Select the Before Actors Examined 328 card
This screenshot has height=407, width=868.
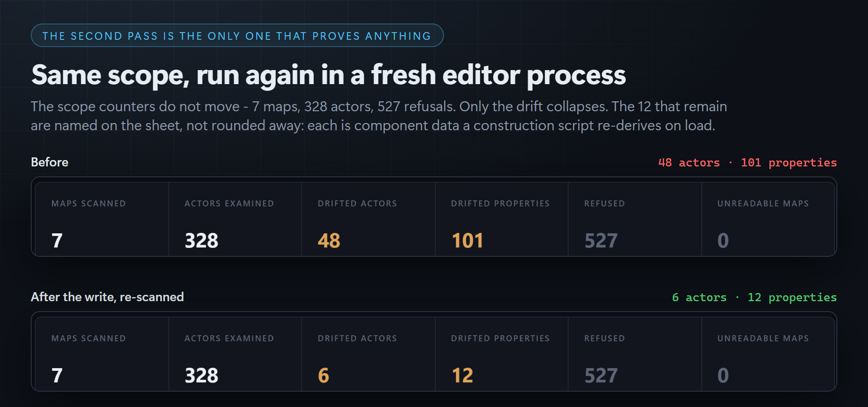tap(235, 219)
